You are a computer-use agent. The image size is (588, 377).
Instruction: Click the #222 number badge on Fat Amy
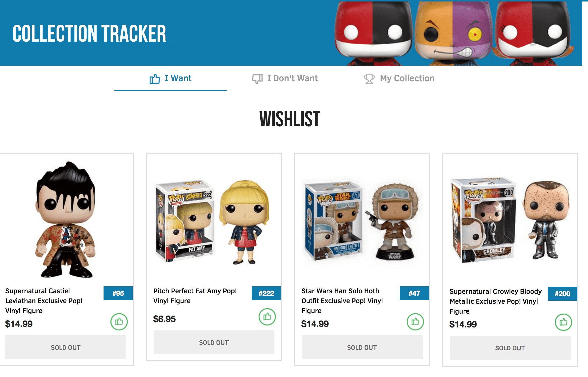[266, 293]
